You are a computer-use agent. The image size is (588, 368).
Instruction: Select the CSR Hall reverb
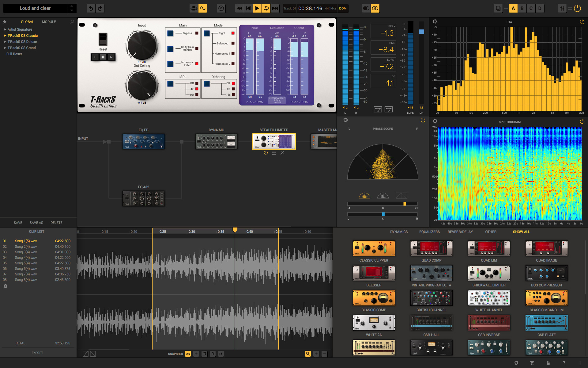[x=431, y=323]
